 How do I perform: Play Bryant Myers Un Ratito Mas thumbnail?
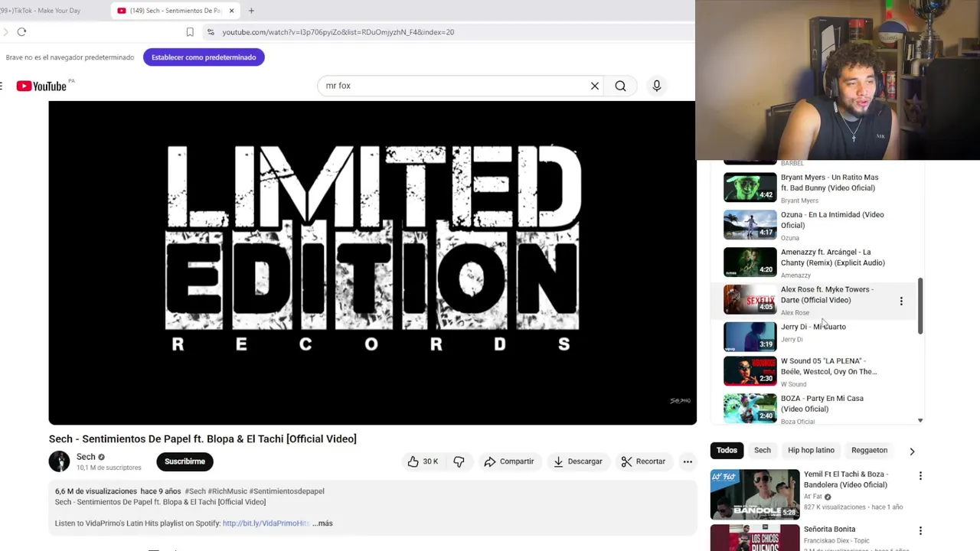[x=750, y=187]
